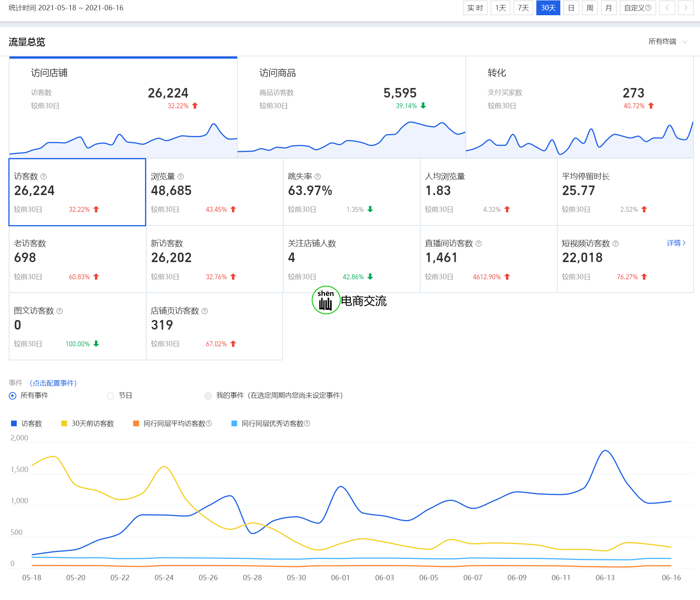Open the help icon beside 图文访客数
Viewport: 700px width, 600px height.
(60, 311)
